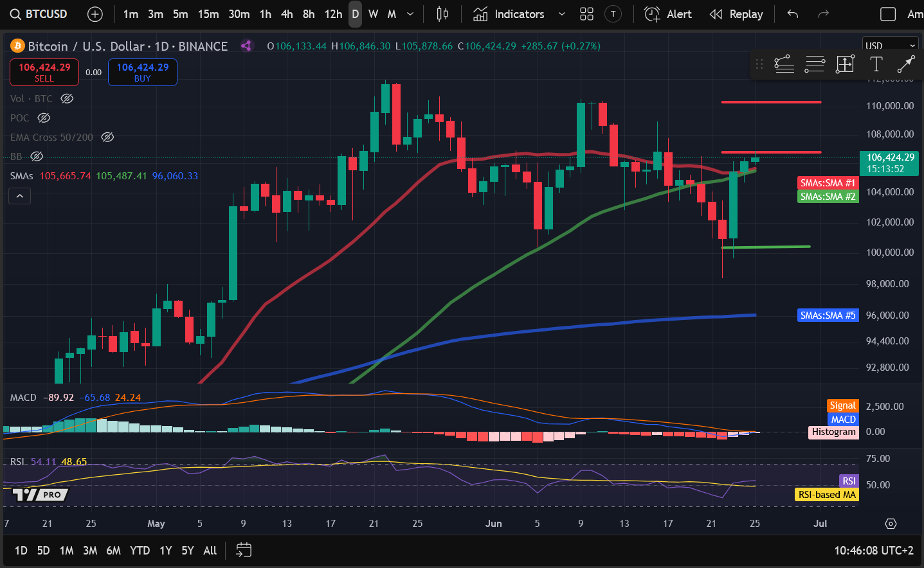Viewport: 924px width, 568px height.
Task: Select the 3m timeframe
Action: pyautogui.click(x=156, y=14)
